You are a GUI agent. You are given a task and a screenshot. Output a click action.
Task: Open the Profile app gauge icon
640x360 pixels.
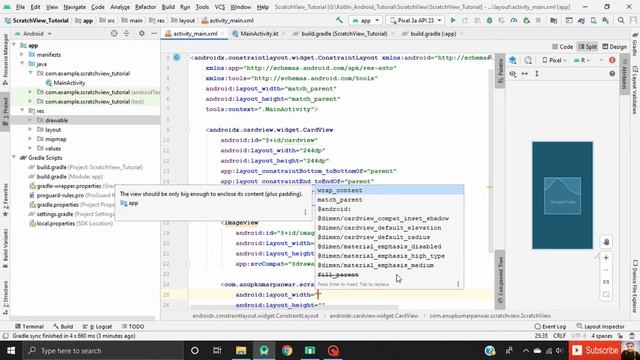click(x=514, y=20)
